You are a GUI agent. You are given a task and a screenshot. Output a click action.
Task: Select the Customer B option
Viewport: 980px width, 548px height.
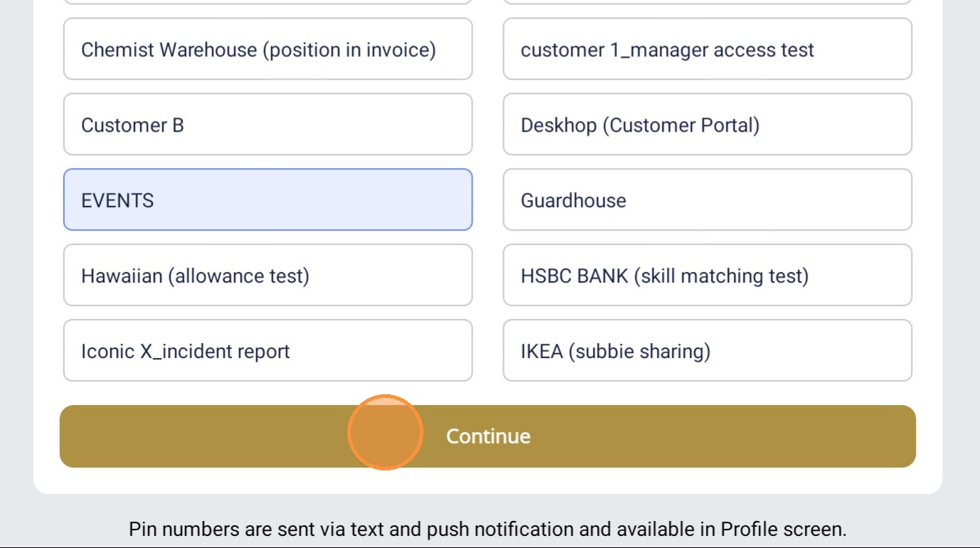268,125
